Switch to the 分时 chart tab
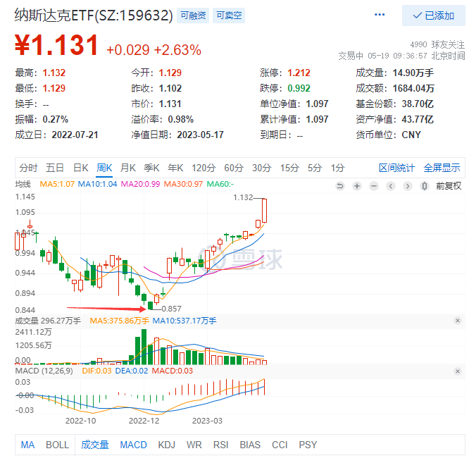The height and width of the screenshot is (463, 476). (x=28, y=168)
